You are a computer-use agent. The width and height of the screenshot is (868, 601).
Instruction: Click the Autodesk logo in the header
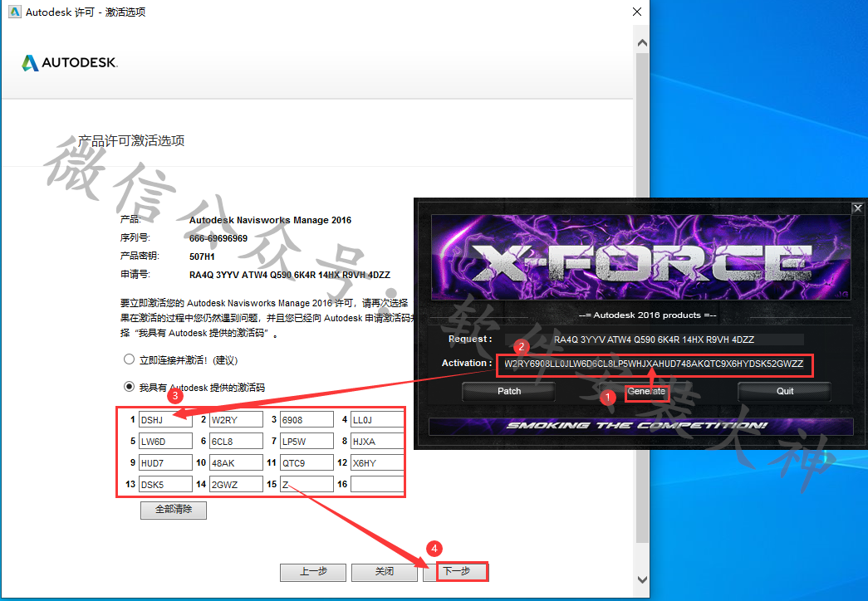(70, 62)
